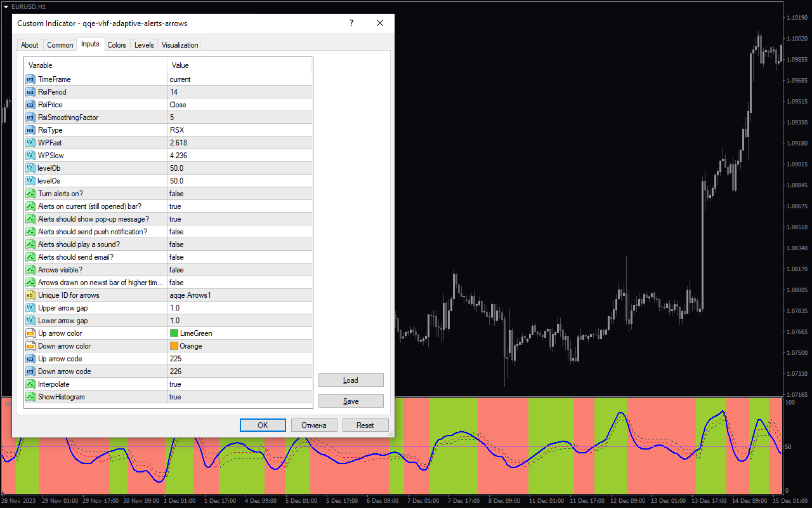
Task: Pick the LimeGreen up arrow color swatch
Action: pos(174,333)
